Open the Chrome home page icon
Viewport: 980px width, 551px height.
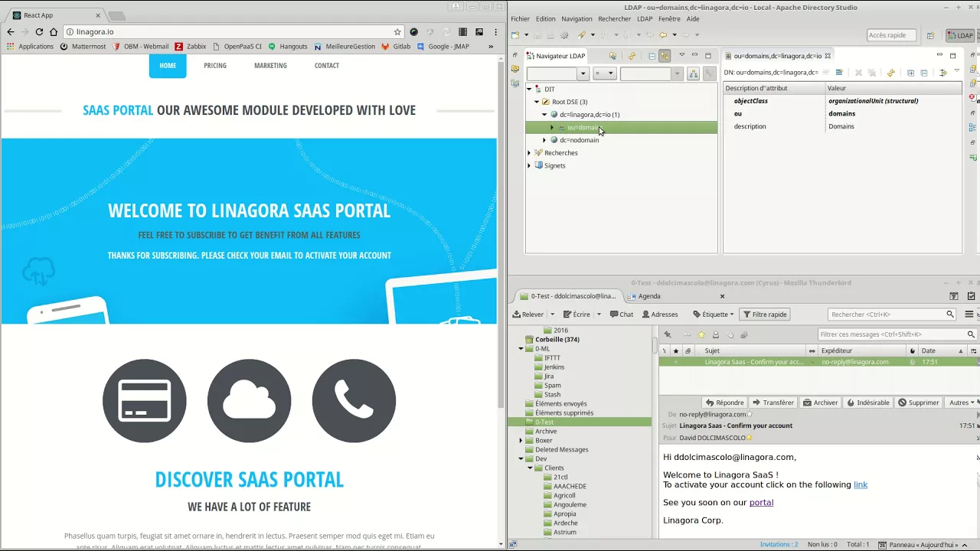54,32
